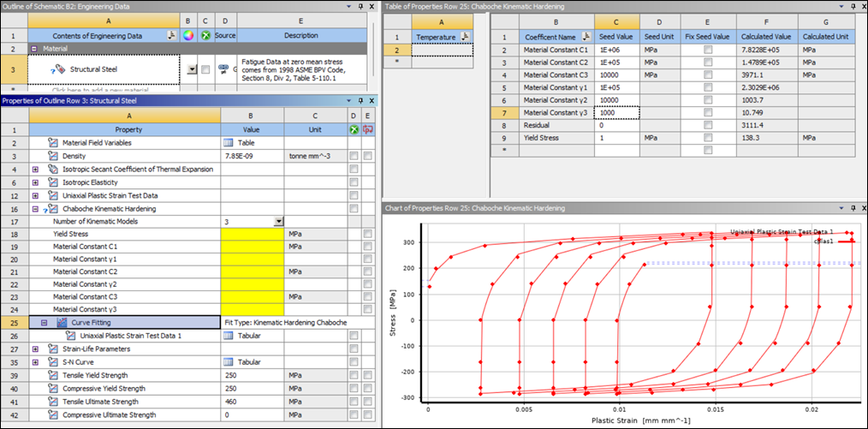Open Number of Kinematic Models dropdown
Screen dimensions: 868x429
pyautogui.click(x=278, y=222)
